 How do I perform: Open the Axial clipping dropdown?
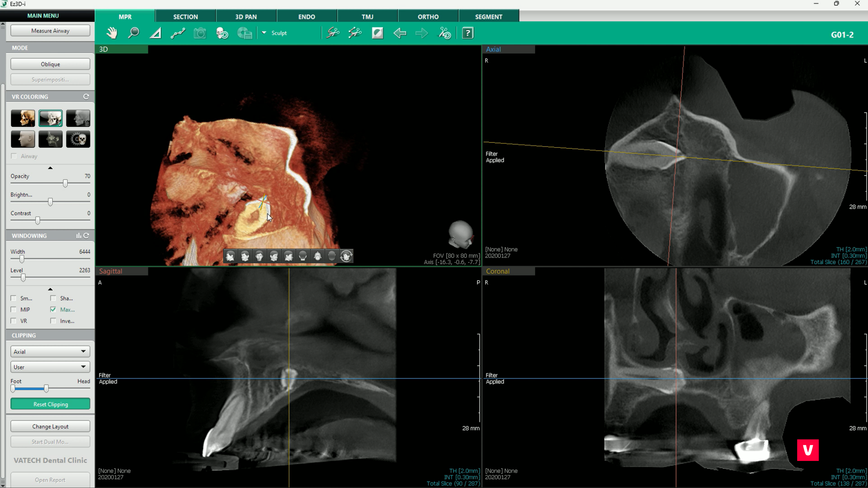click(50, 351)
